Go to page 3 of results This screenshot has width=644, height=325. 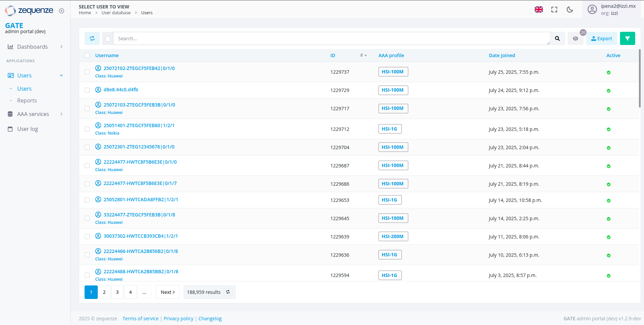pos(117,292)
